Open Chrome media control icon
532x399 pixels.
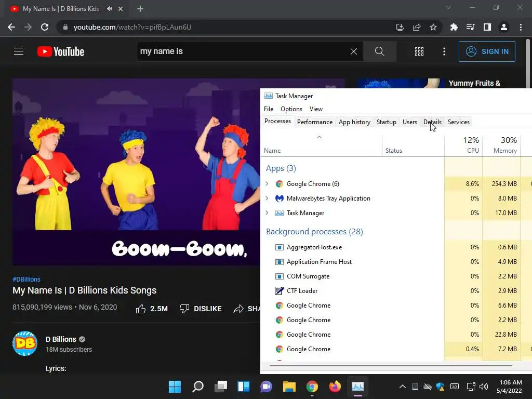click(x=470, y=27)
